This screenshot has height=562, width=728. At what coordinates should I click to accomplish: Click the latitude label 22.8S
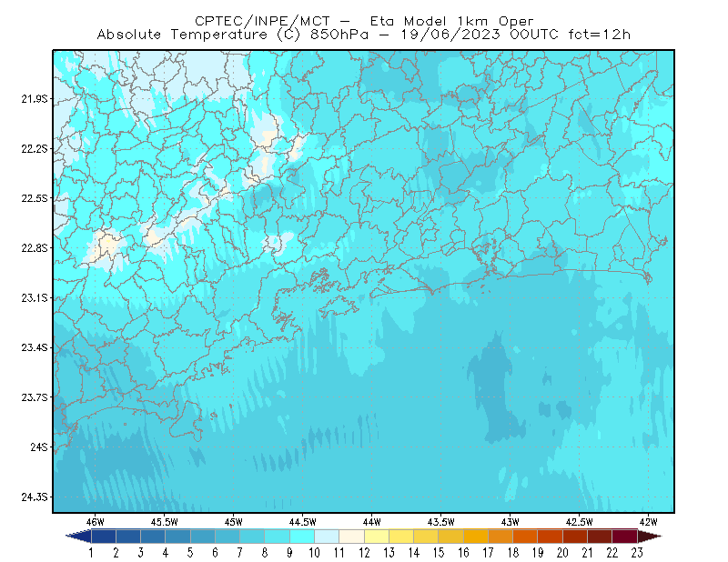(35, 248)
